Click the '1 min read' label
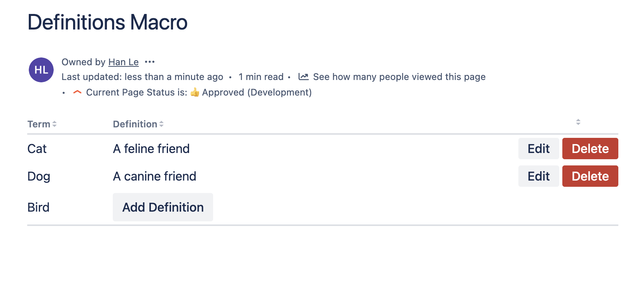 261,77
